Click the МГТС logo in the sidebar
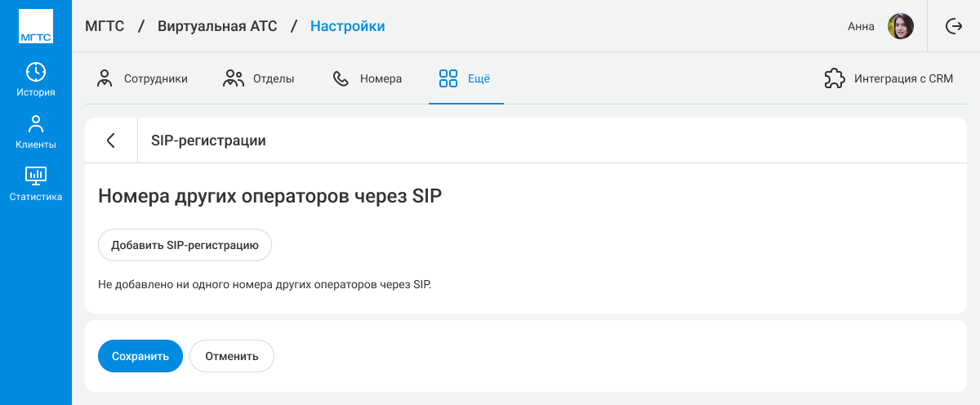Viewport: 980px width, 405px height. click(x=35, y=26)
